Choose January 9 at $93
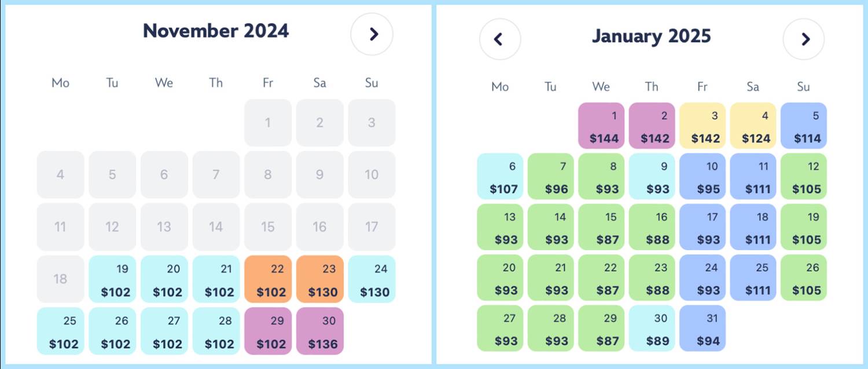 [652, 177]
